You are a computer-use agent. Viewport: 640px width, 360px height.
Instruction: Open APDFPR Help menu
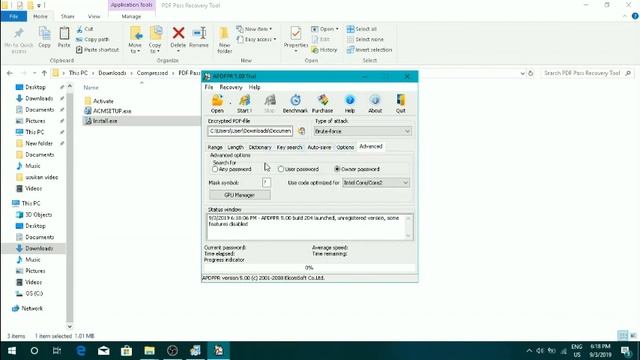(254, 87)
